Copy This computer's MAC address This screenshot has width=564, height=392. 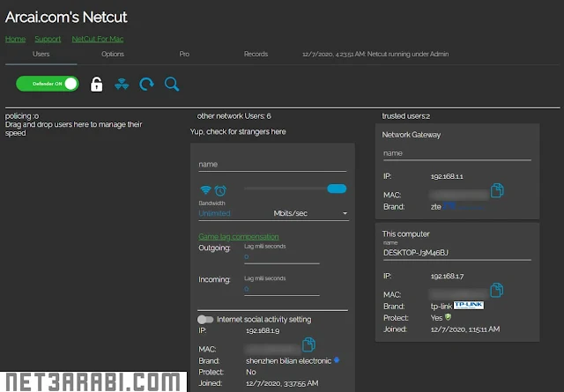click(x=497, y=290)
